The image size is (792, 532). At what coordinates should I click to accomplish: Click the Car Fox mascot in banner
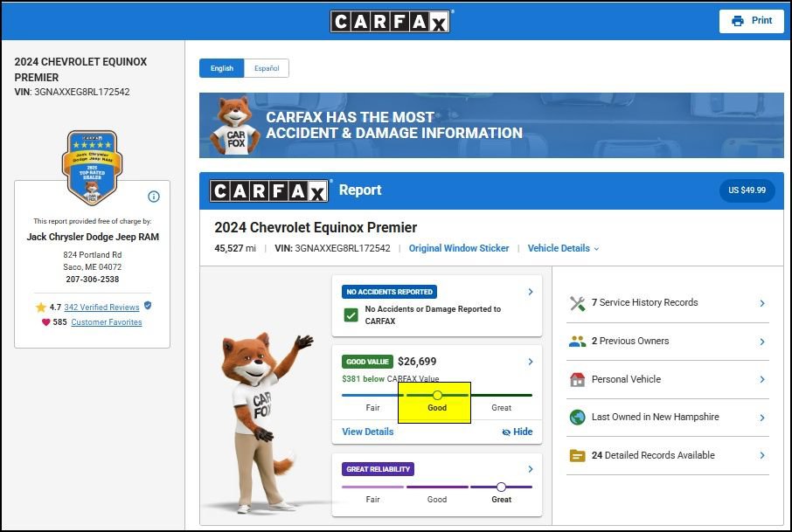click(235, 125)
